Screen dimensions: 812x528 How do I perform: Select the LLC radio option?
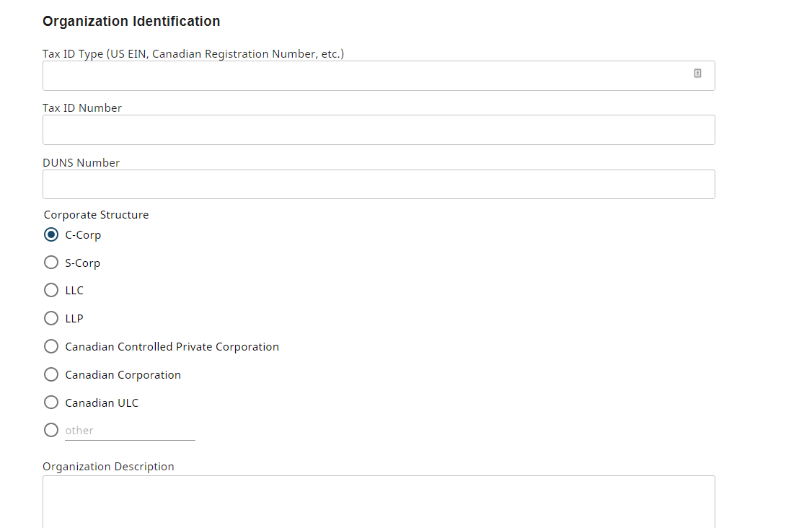(51, 290)
